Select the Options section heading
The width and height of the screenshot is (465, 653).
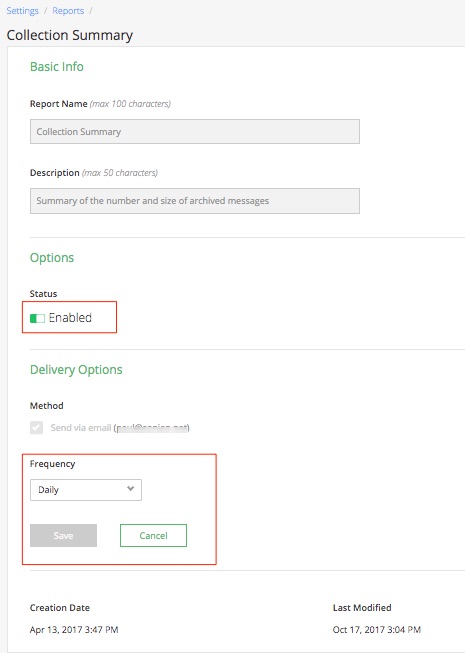coord(52,258)
